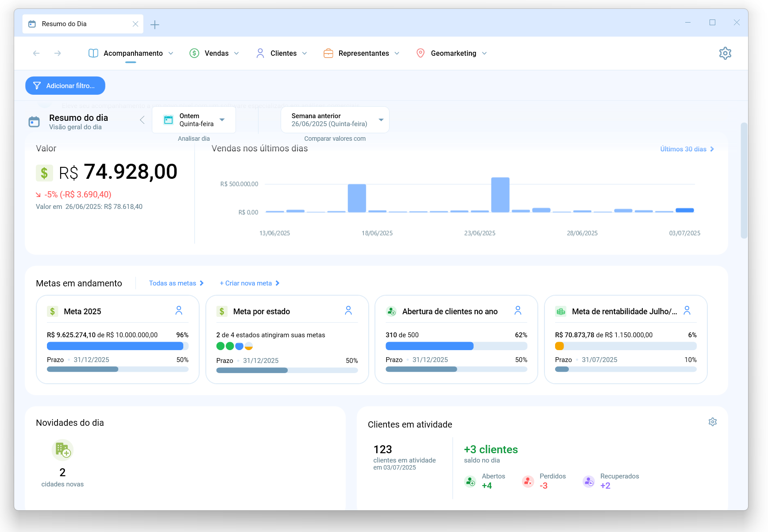Click the Abertos clients icon
This screenshot has width=768, height=532.
470,481
